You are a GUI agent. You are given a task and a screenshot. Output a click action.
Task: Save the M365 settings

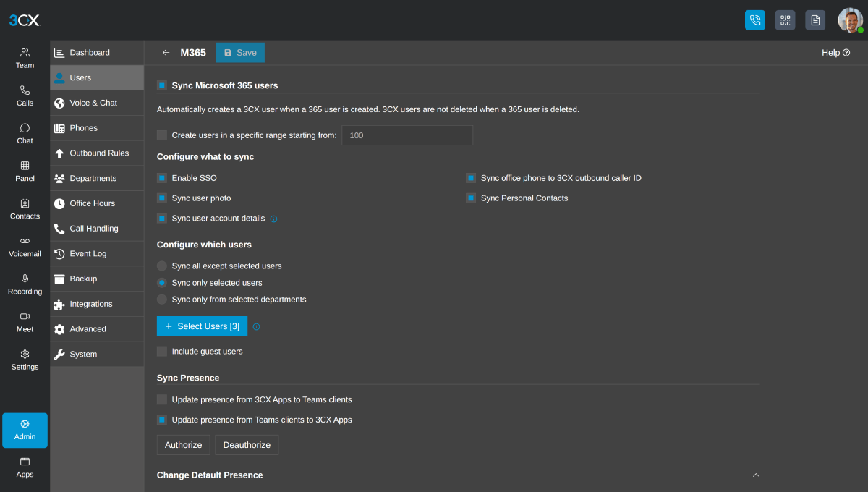click(240, 53)
